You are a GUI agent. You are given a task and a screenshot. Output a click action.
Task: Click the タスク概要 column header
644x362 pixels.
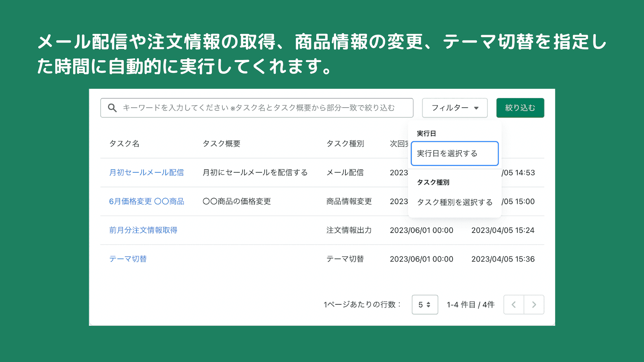(221, 143)
